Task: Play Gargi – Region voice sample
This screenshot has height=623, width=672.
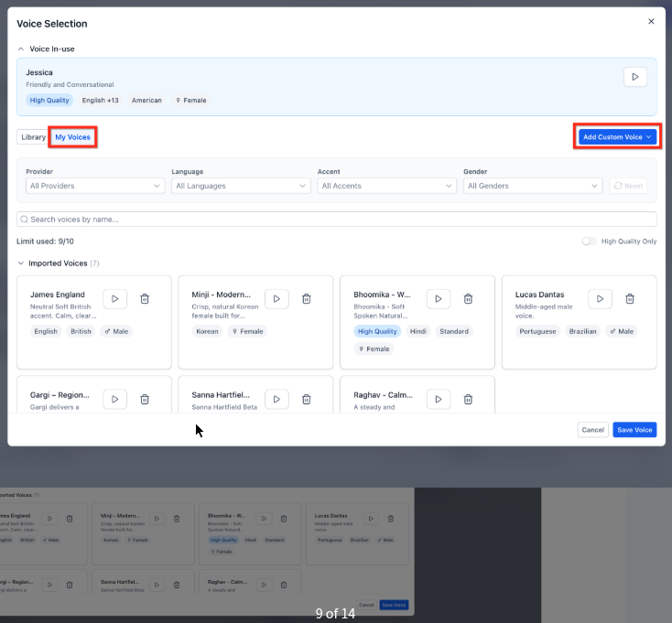Action: (114, 399)
